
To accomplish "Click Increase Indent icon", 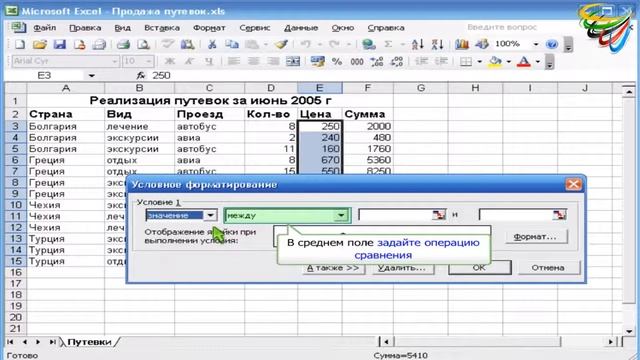I will click(x=441, y=61).
